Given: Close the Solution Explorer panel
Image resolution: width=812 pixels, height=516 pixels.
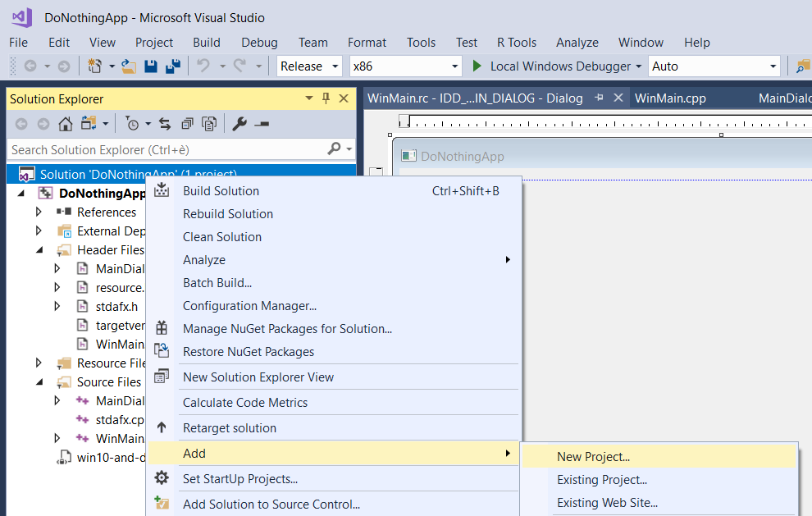Looking at the screenshot, I should coord(344,98).
